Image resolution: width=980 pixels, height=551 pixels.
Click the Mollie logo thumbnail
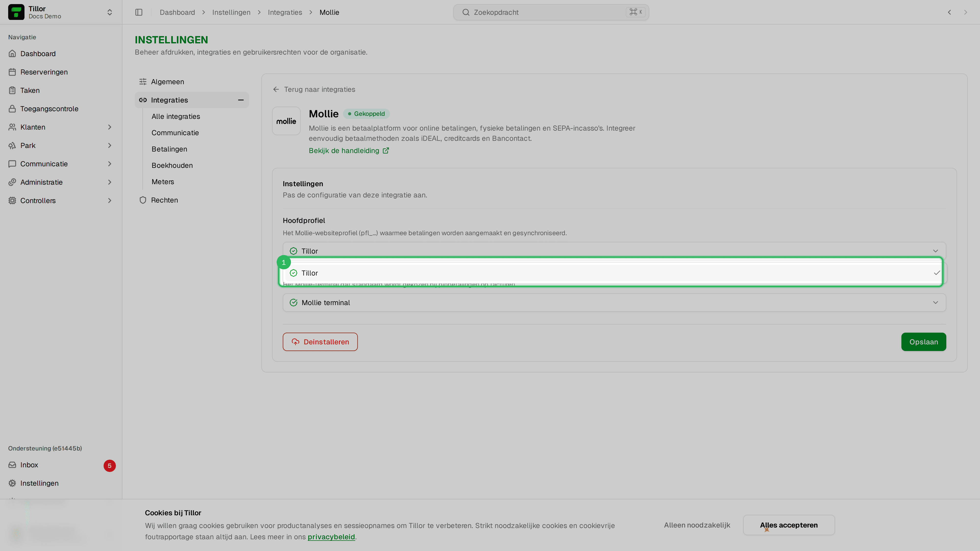(286, 121)
